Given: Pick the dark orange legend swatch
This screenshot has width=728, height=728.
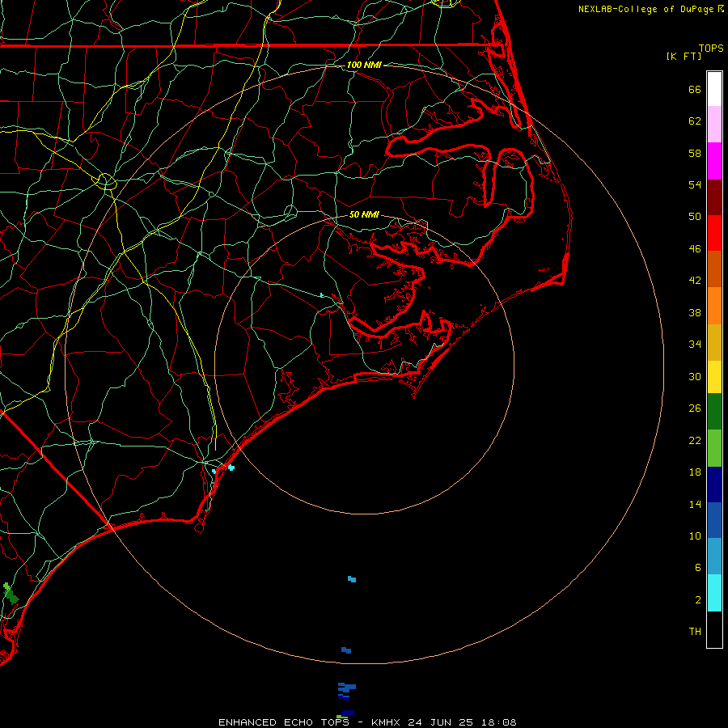Looking at the screenshot, I should click(714, 269).
